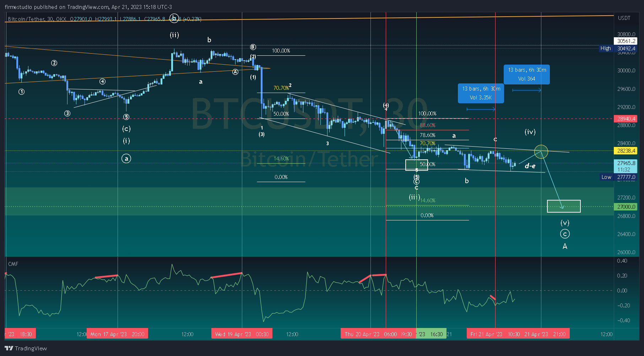This screenshot has height=356, width=644.
Task: Select the green 16:30 time label
Action: click(x=431, y=334)
